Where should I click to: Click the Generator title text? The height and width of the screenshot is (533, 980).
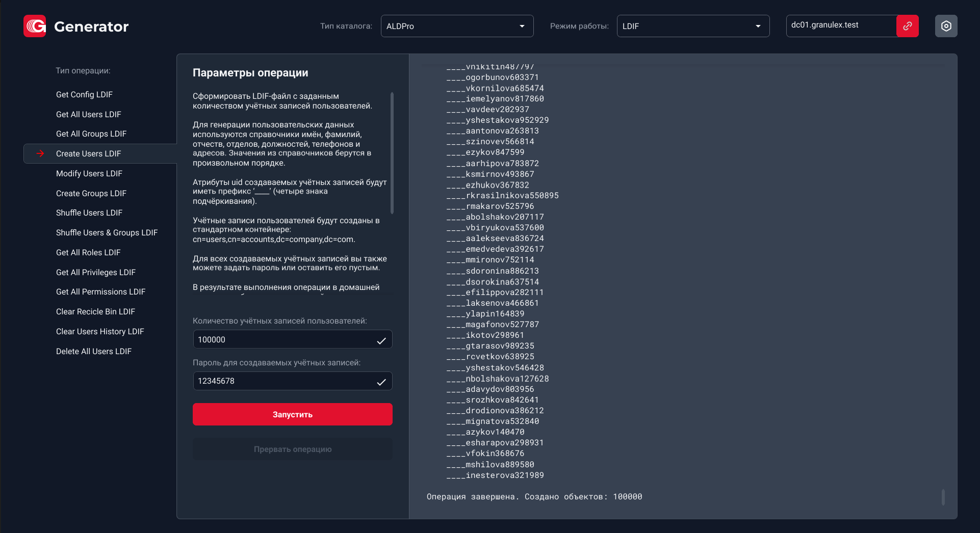pos(91,26)
